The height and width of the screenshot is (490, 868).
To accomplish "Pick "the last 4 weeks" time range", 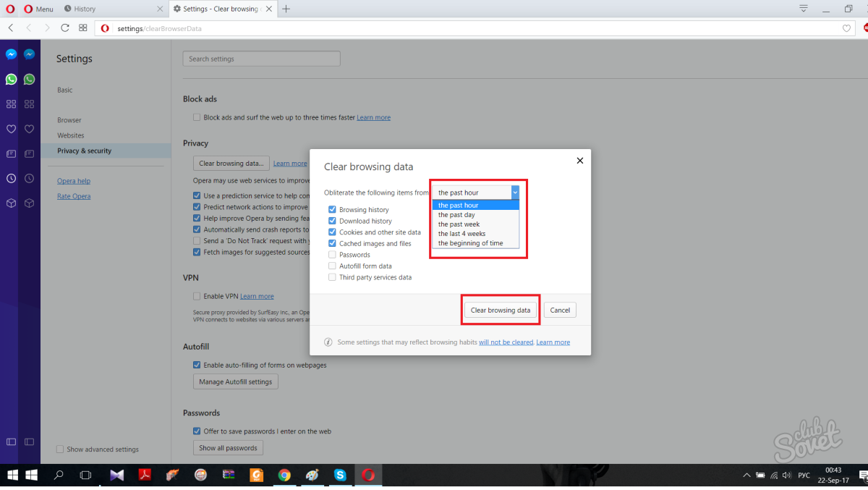I will tap(461, 234).
